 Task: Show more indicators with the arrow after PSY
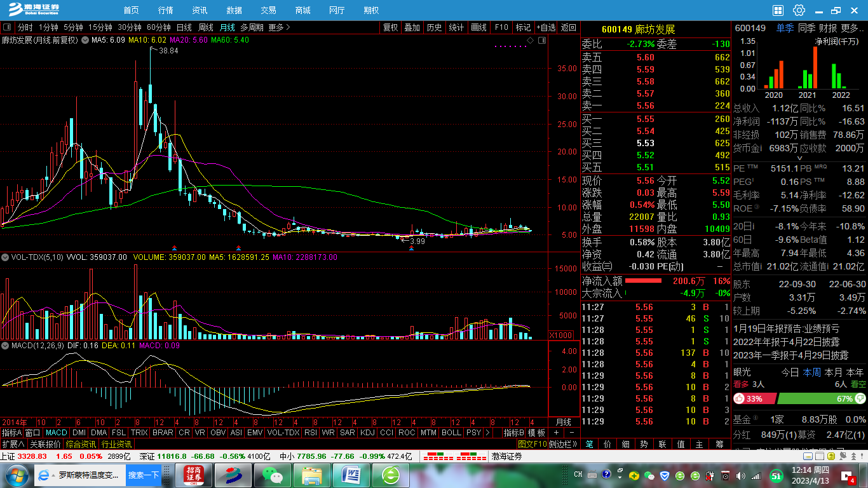pyautogui.click(x=487, y=433)
